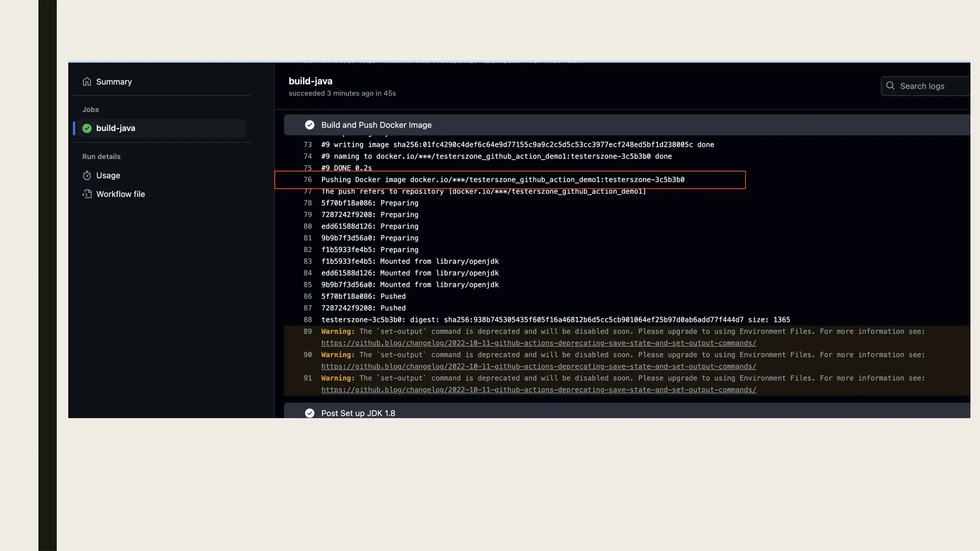Click the Summary home icon

point(87,82)
